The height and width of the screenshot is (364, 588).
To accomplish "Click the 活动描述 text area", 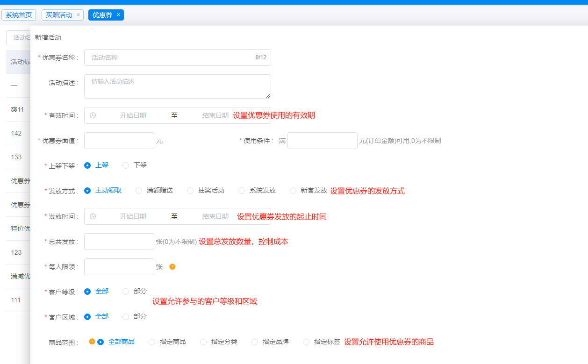I will click(177, 86).
